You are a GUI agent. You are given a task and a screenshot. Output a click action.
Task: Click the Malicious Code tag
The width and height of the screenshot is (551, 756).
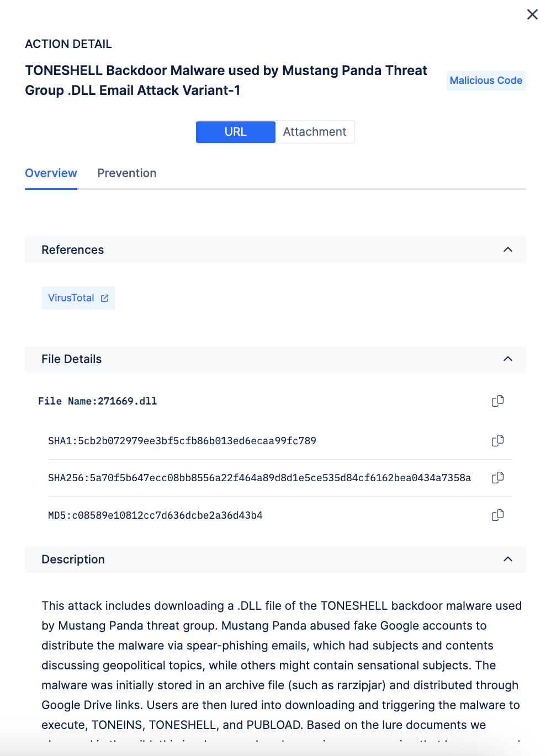(486, 81)
